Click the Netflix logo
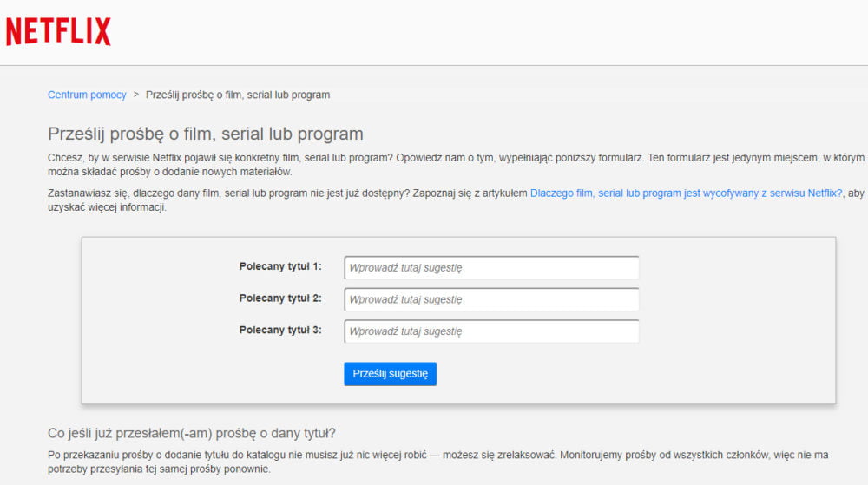 coord(58,31)
